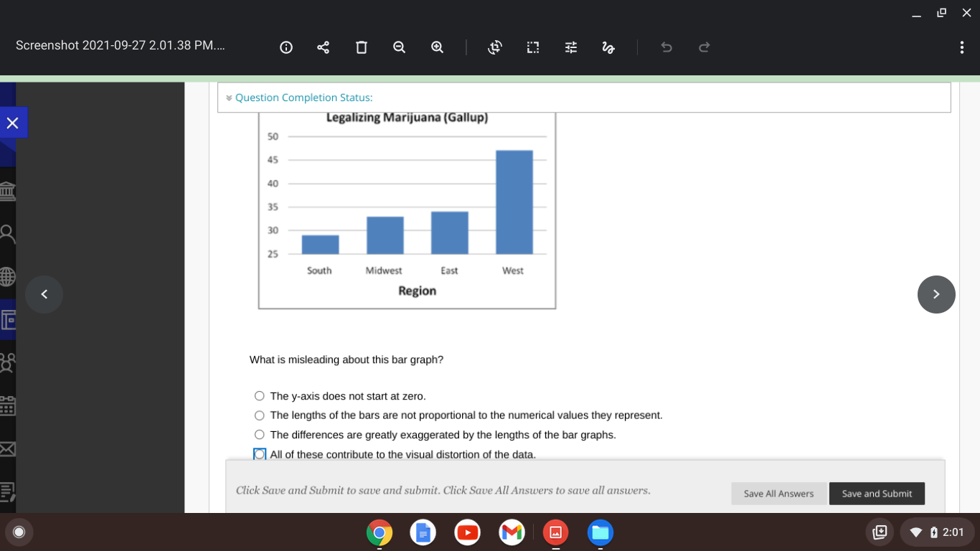
Task: Zoom in the image
Action: [x=437, y=47]
